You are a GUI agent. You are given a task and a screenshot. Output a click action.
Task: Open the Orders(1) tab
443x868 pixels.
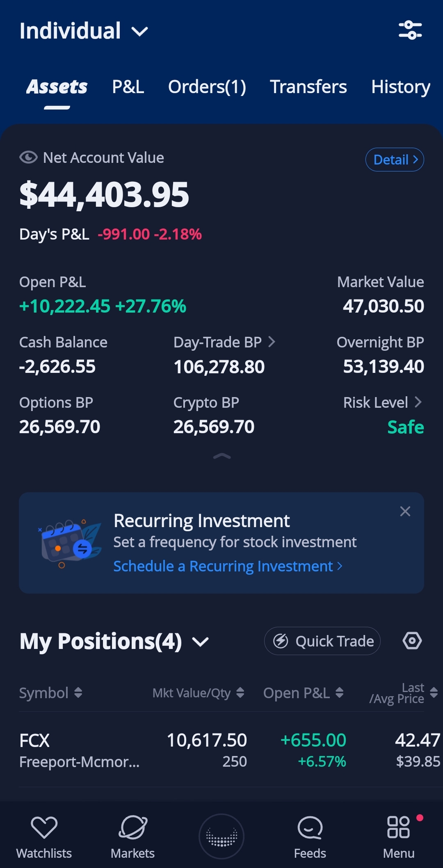tap(207, 87)
